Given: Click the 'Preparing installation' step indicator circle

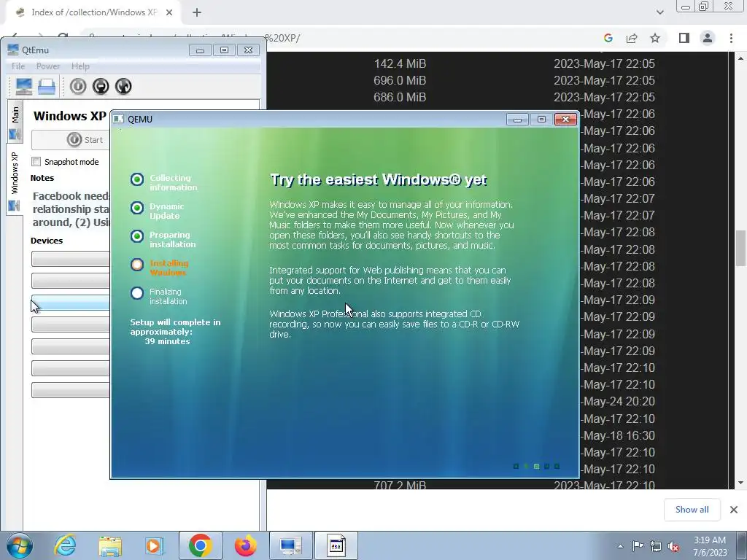Looking at the screenshot, I should 136,236.
